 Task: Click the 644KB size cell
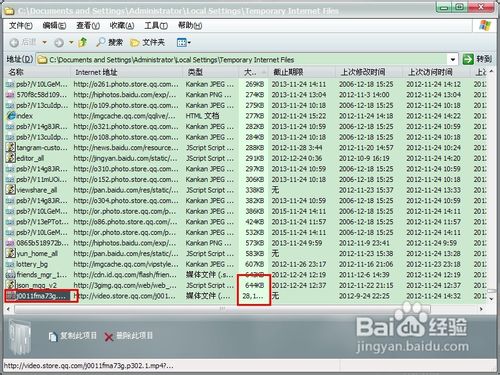[x=254, y=285]
